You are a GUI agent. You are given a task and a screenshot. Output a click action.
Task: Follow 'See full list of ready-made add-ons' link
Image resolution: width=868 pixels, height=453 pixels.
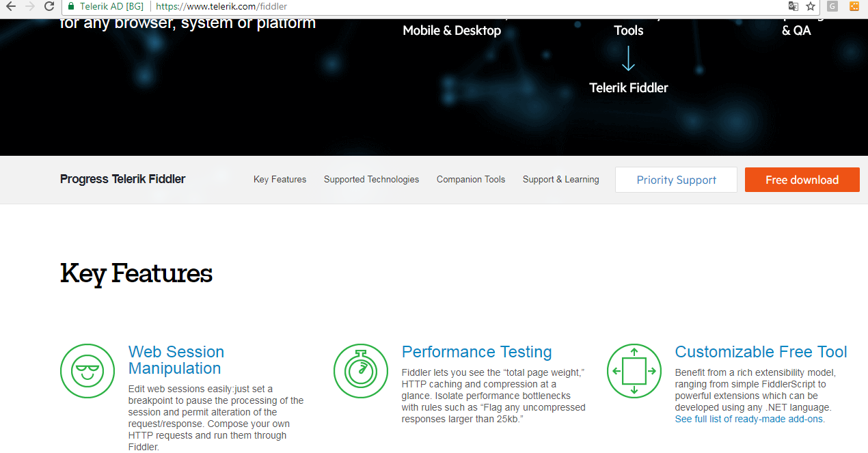pyautogui.click(x=750, y=419)
